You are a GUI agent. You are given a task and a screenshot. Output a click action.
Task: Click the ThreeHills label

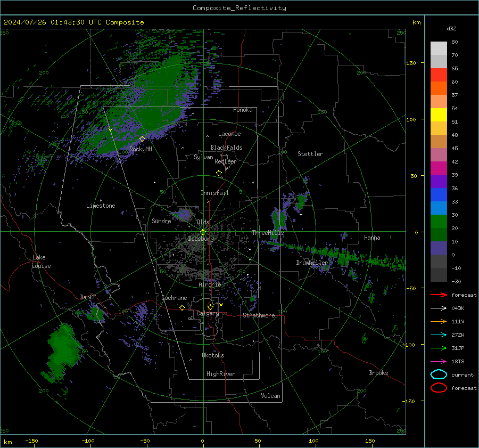[268, 233]
